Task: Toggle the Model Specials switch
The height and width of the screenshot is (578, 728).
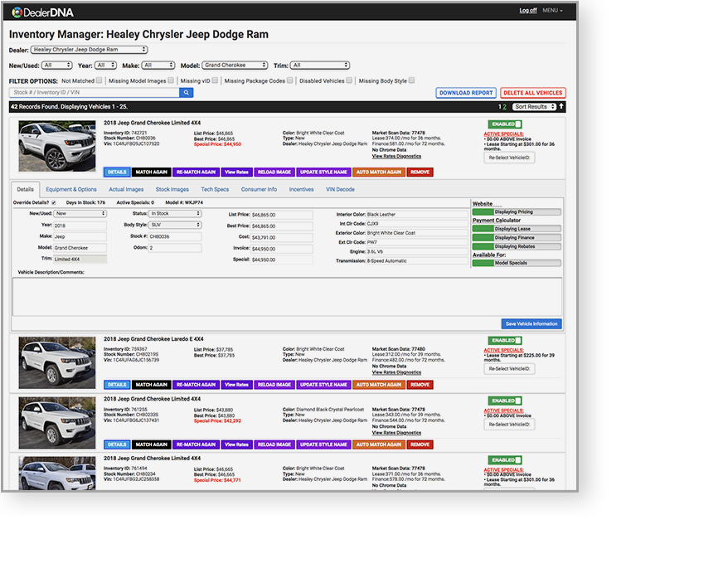Action: pos(517,263)
